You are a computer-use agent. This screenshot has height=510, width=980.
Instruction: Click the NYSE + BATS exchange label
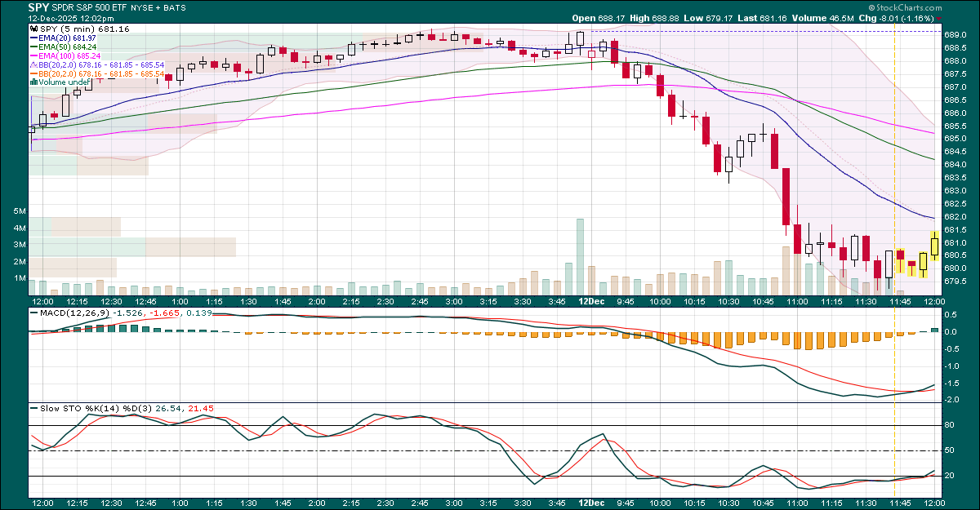(x=157, y=7)
